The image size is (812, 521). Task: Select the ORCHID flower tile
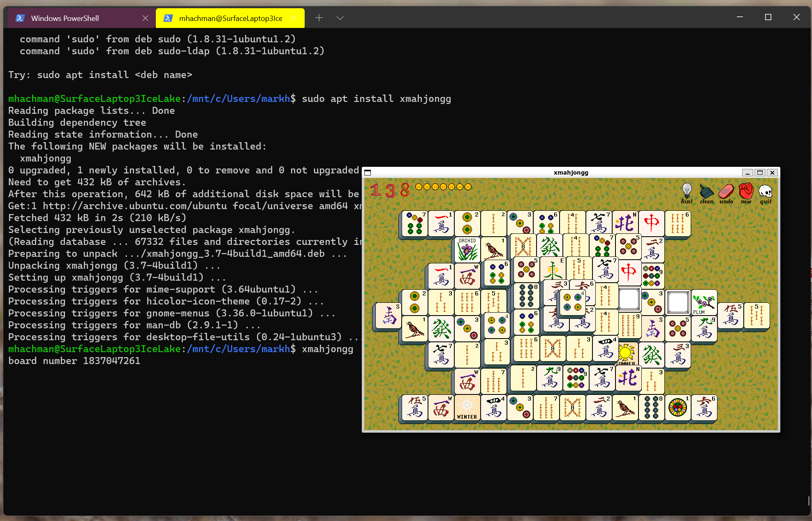pyautogui.click(x=467, y=249)
